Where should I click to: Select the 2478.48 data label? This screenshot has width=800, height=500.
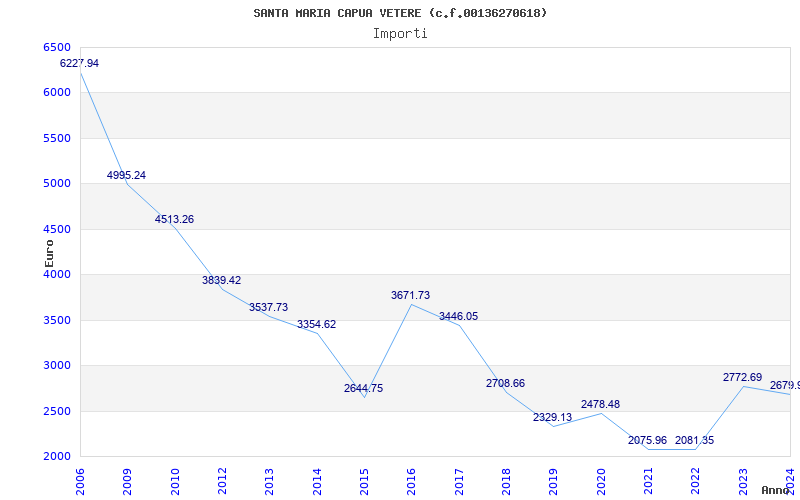(601, 404)
